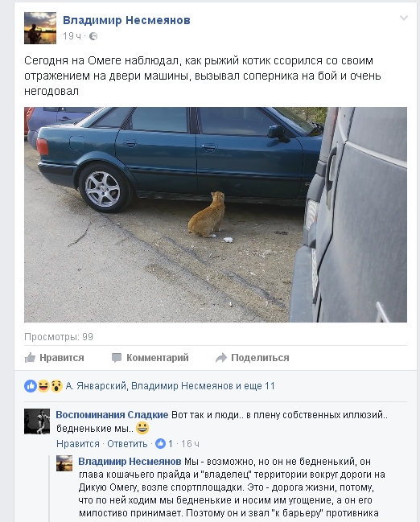Reply to comment with Ответить
420x522 pixels.
127,444
